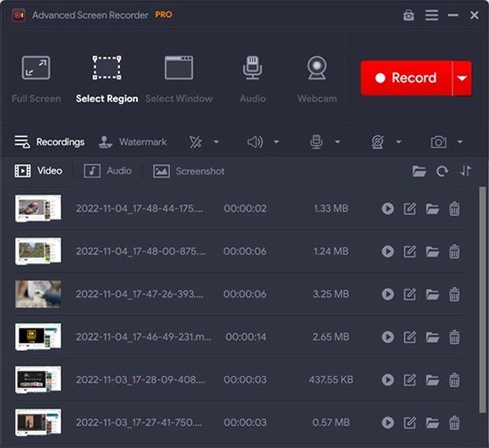Delete recording 2022-11-04_17-46-49-231

point(455,337)
